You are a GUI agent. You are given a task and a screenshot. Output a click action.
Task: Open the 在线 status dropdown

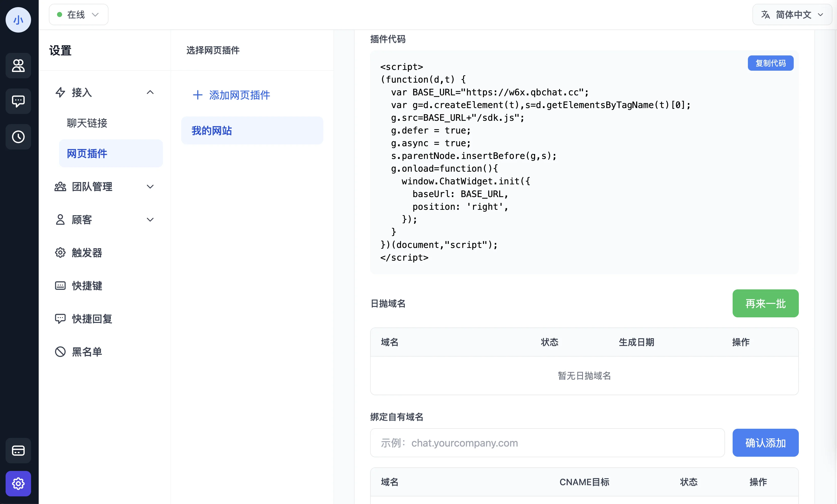(78, 14)
